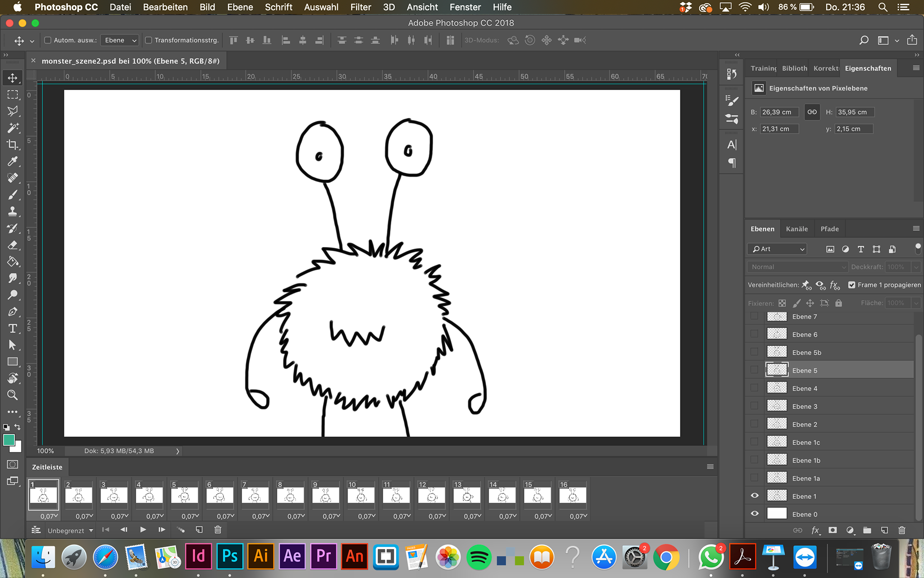Hide the Ebene 1 layer
924x578 pixels.
755,496
